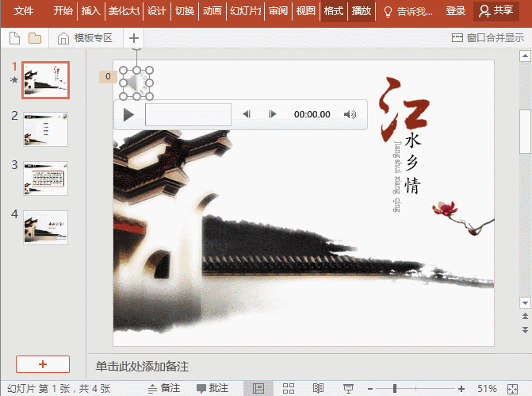Click the 51% zoom level

click(x=487, y=388)
